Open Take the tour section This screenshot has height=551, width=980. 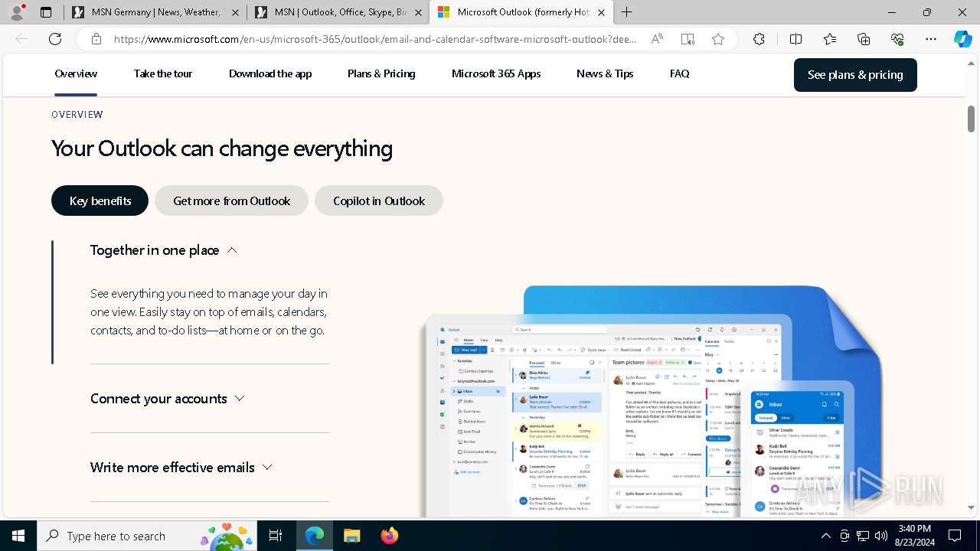[163, 73]
